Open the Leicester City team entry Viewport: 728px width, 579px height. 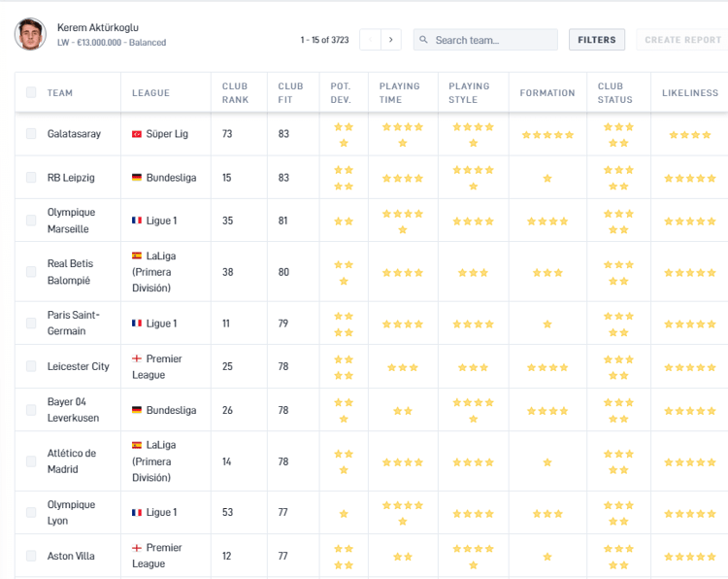pyautogui.click(x=78, y=366)
